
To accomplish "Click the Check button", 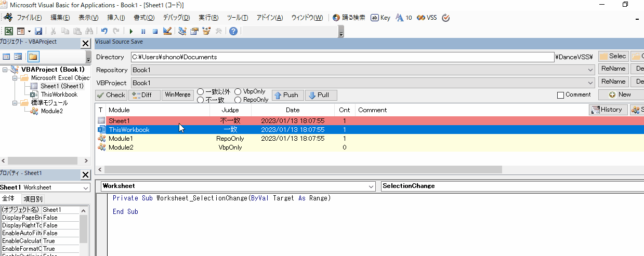I will click(x=111, y=95).
